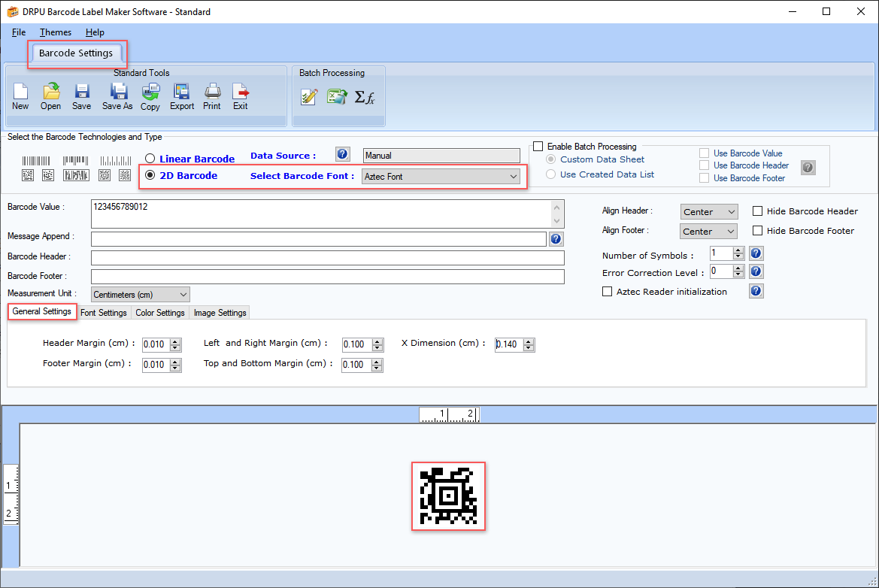Open a file with the Open icon
Screen dimensions: 879x588
[x=50, y=96]
